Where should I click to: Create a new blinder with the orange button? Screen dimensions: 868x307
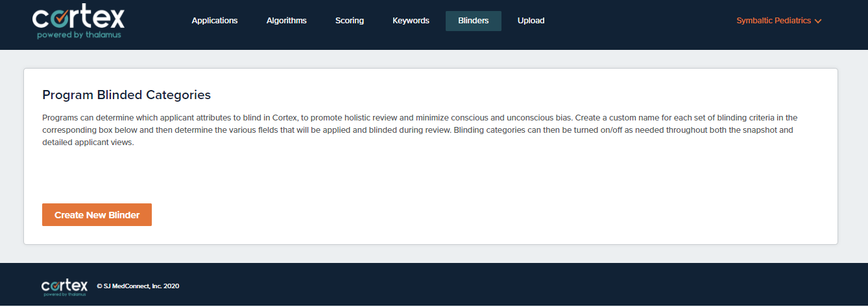(97, 215)
